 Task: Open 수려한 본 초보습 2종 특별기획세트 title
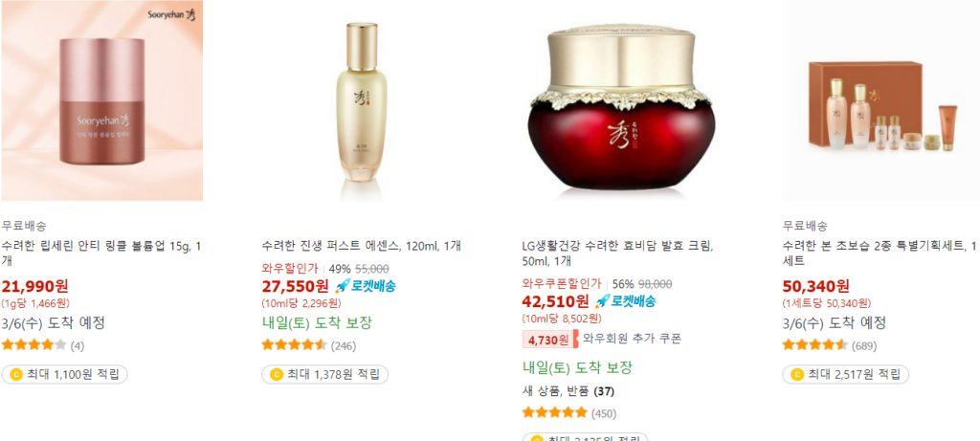(x=880, y=253)
